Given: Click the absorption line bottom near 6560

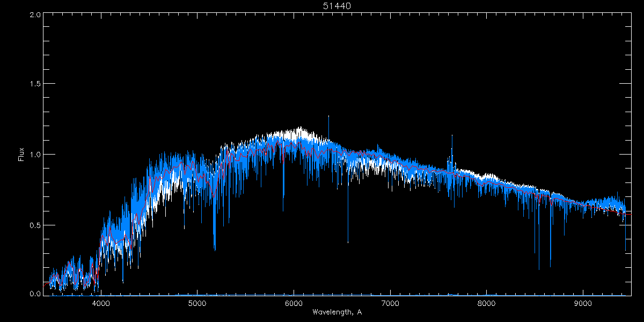Looking at the screenshot, I should coord(348,243).
